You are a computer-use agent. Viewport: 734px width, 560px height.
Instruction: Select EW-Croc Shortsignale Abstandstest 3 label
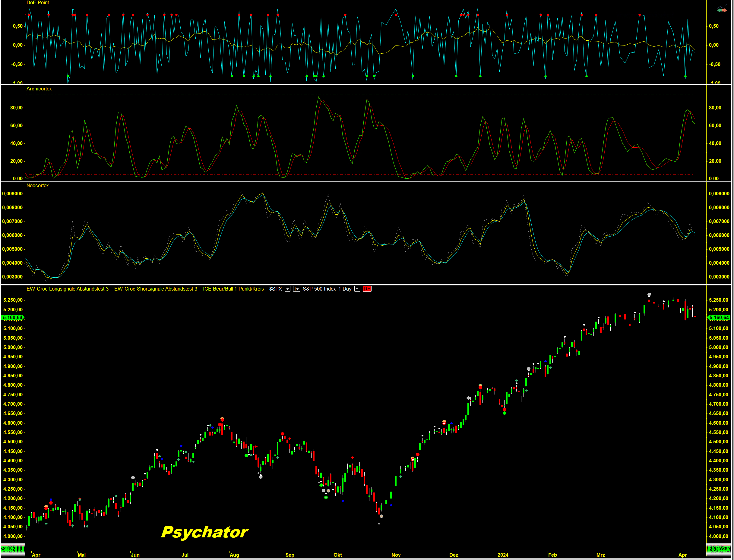coord(155,289)
